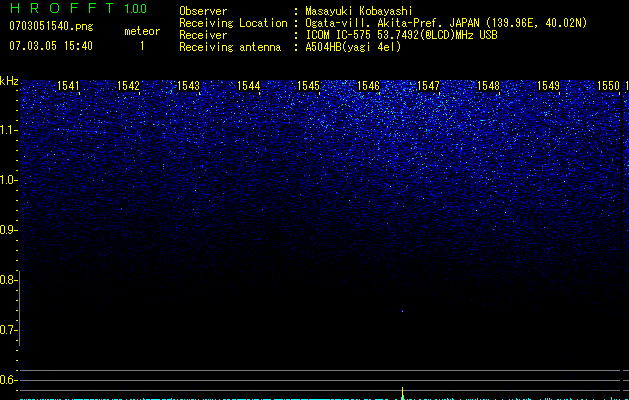This screenshot has height=400, width=629.
Task: Click the 0.9 kHz axis label
Action: pyautogui.click(x=8, y=230)
